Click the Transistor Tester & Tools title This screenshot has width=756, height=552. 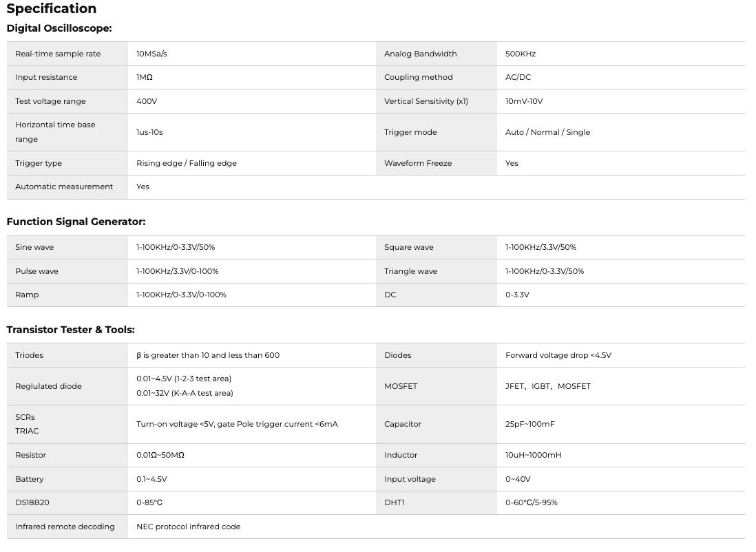(x=70, y=330)
